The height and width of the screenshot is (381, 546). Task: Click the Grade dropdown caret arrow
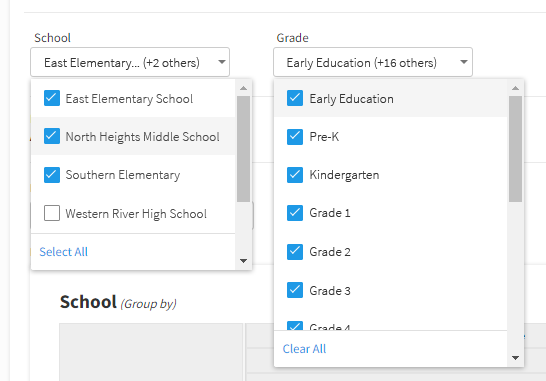tap(464, 62)
